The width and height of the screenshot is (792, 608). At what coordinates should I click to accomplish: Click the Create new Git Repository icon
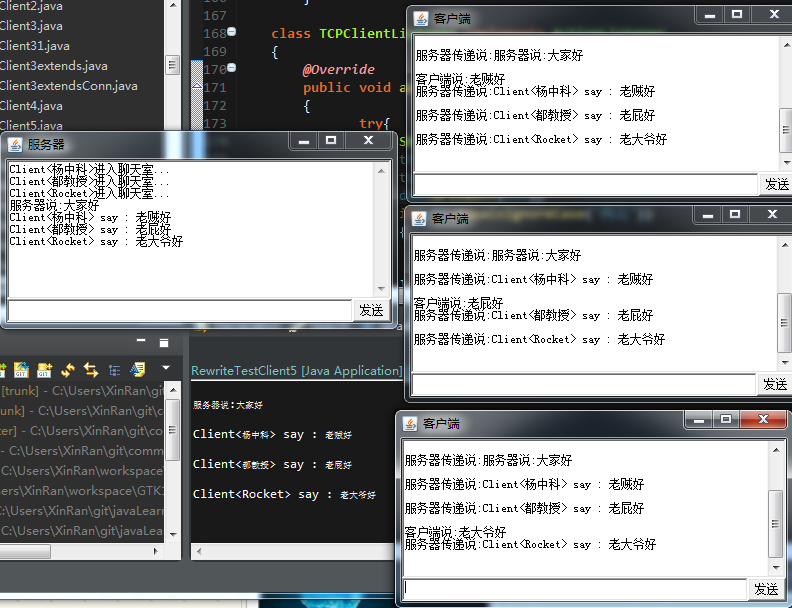(x=45, y=369)
